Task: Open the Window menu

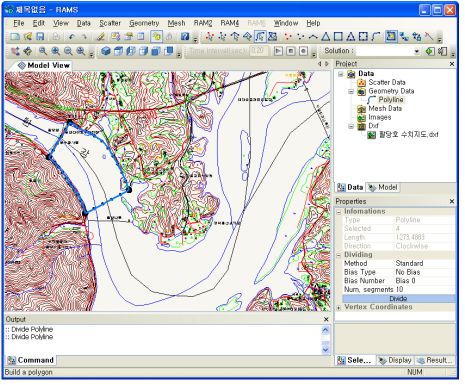Action: [x=286, y=23]
